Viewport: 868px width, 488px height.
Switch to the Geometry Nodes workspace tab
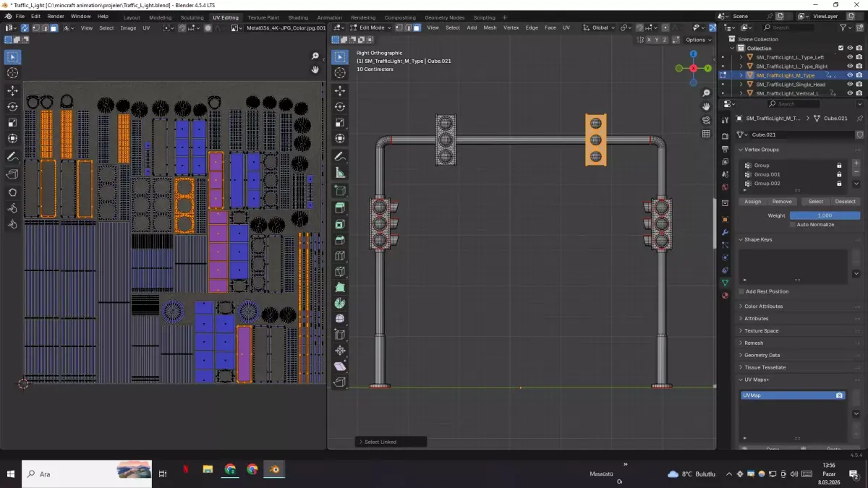445,17
